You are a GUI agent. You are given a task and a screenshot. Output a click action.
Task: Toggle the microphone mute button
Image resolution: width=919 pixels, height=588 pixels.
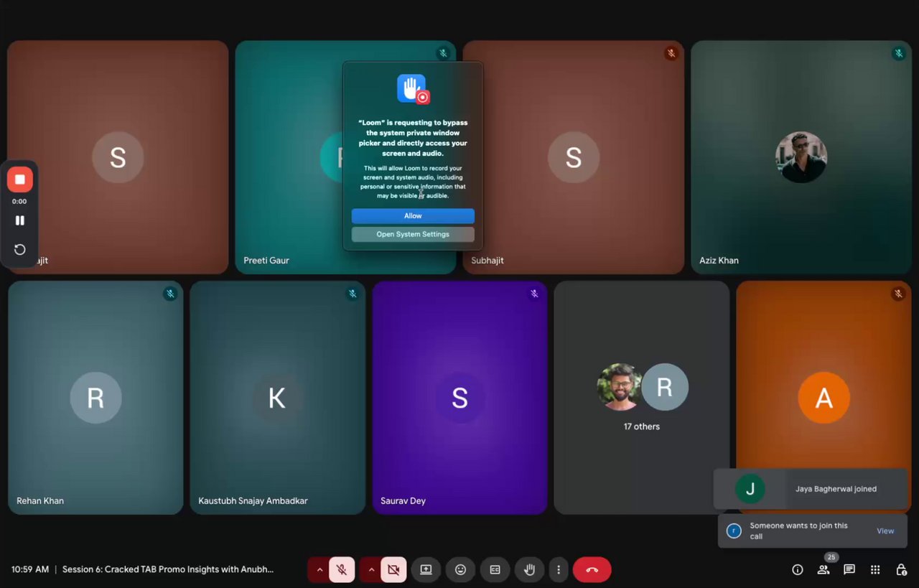click(x=342, y=569)
